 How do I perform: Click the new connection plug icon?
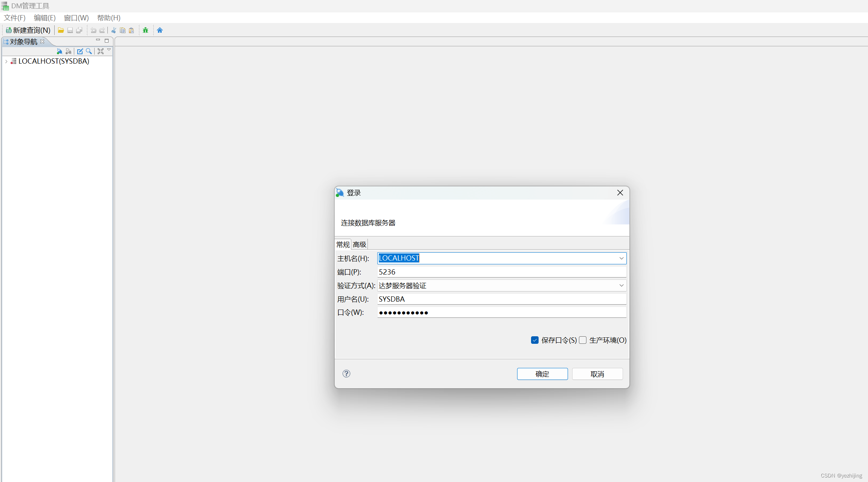click(59, 51)
